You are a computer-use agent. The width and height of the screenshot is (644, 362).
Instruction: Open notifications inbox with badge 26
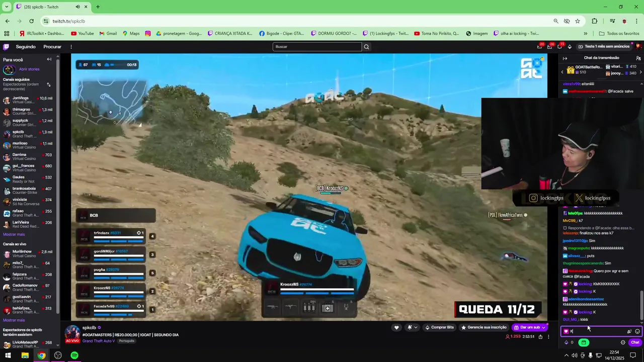click(x=550, y=47)
